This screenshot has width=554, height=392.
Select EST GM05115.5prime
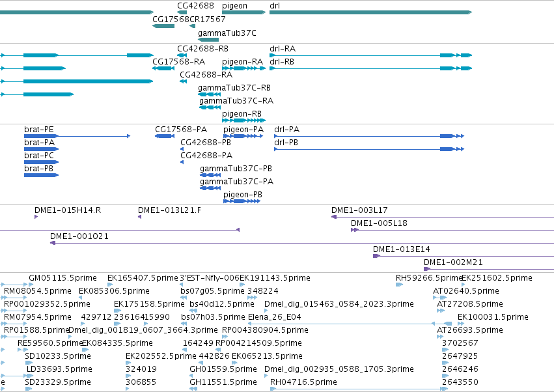point(63,278)
